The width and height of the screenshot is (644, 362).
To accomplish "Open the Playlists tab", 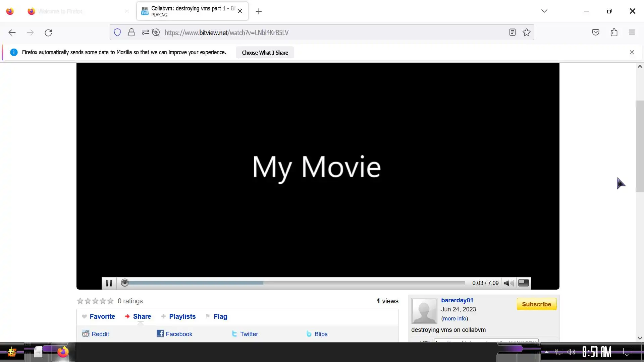I will click(x=182, y=316).
